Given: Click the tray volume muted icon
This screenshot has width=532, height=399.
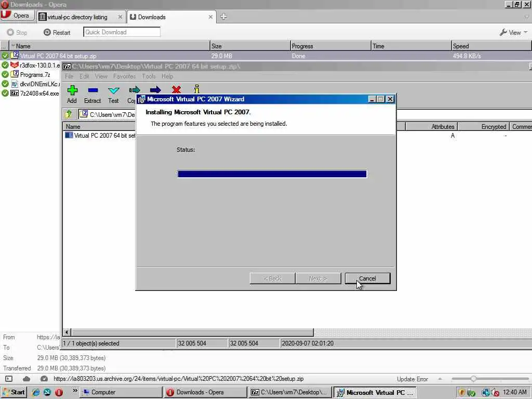Looking at the screenshot, I should tap(496, 393).
